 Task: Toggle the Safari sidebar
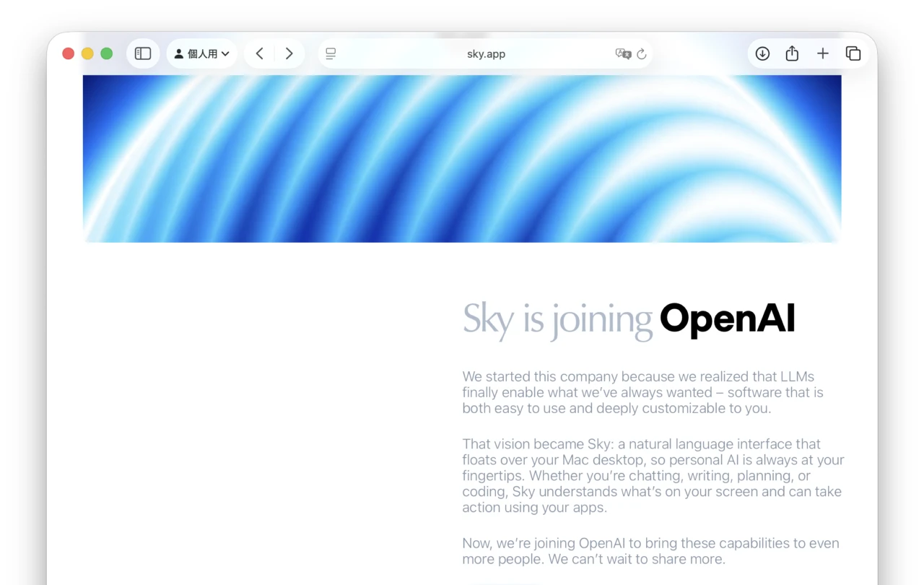click(142, 53)
